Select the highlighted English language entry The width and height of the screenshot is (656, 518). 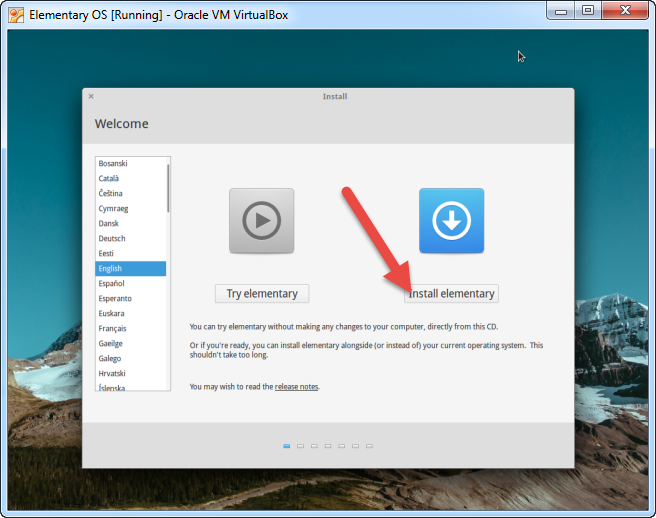[x=131, y=269]
